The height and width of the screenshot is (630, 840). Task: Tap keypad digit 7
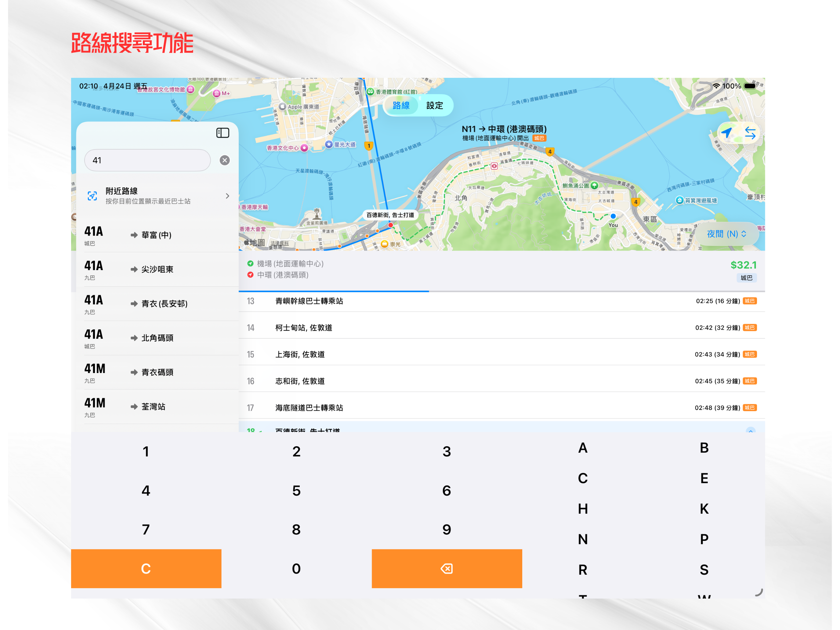[x=146, y=530]
